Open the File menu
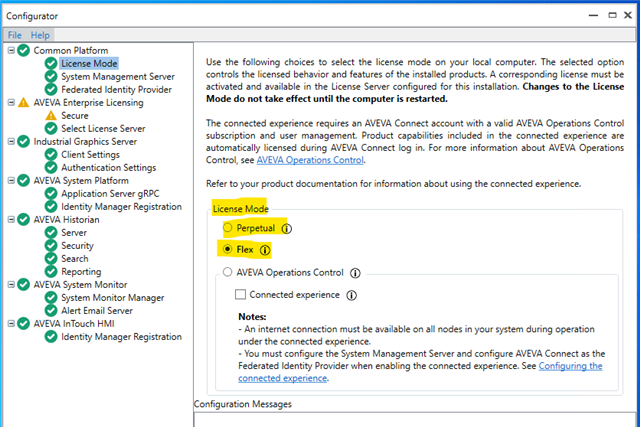The height and width of the screenshot is (427, 640). pos(15,35)
